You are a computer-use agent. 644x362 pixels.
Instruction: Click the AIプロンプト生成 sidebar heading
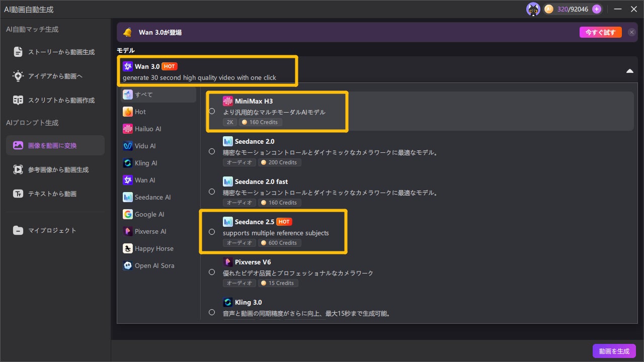click(32, 123)
